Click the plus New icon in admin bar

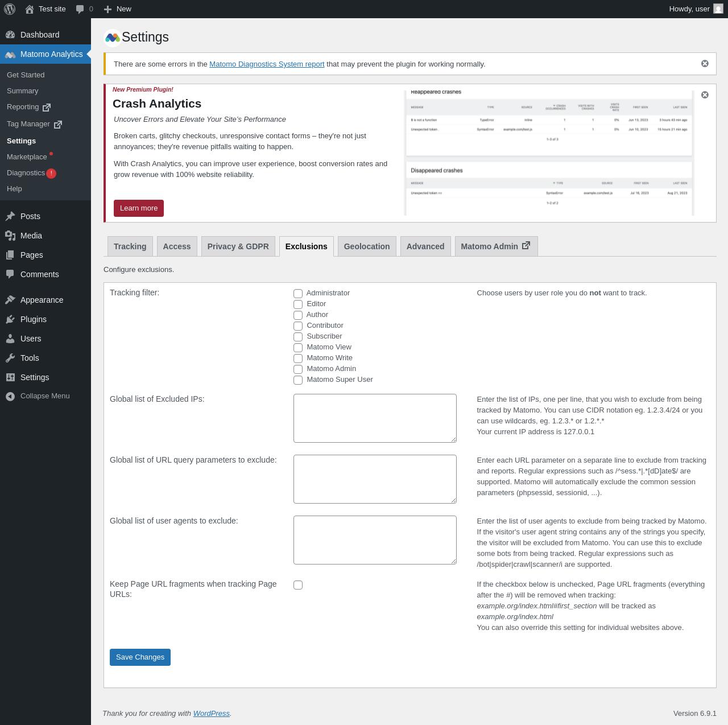(x=107, y=9)
